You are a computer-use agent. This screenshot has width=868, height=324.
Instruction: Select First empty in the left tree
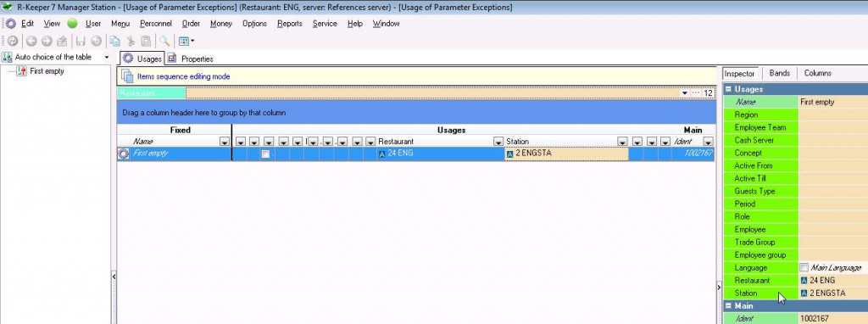(47, 71)
